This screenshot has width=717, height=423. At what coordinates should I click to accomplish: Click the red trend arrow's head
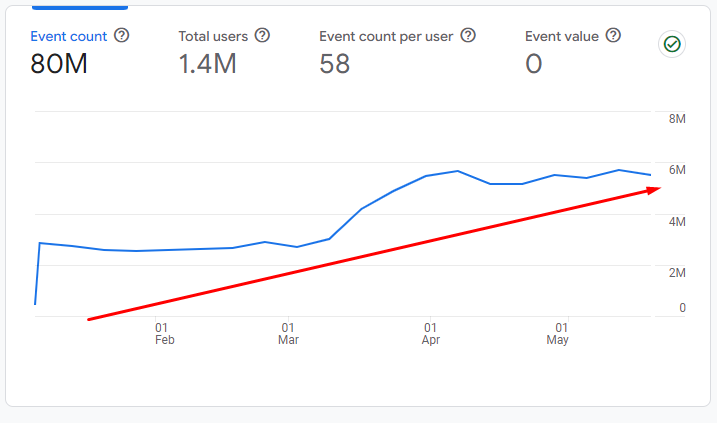(653, 189)
